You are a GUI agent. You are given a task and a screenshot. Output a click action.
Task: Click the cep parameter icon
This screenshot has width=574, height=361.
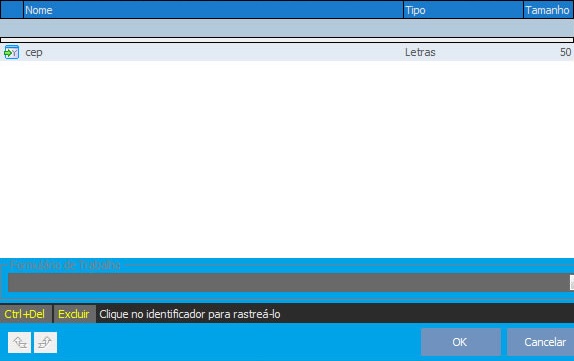click(11, 52)
